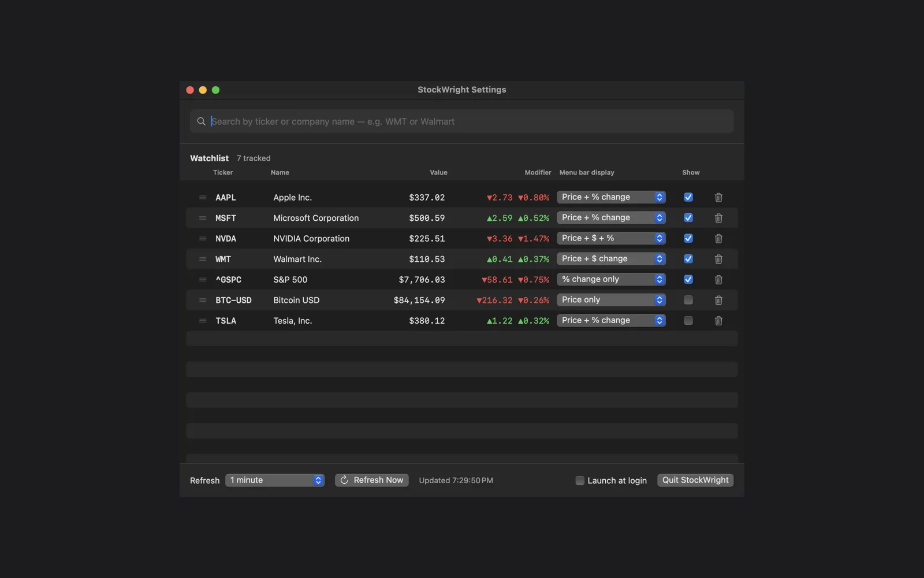Click the '7 tracked' label
This screenshot has height=578, width=924.
(x=254, y=158)
